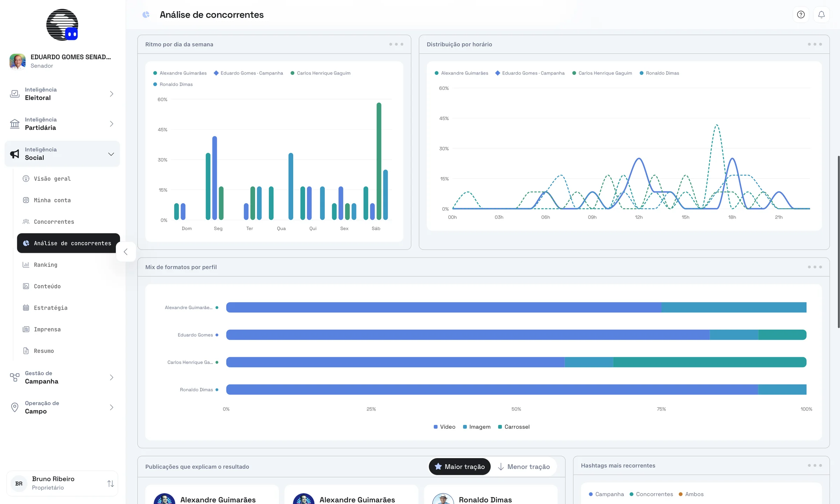Click the Visão geral clock icon

click(26, 178)
